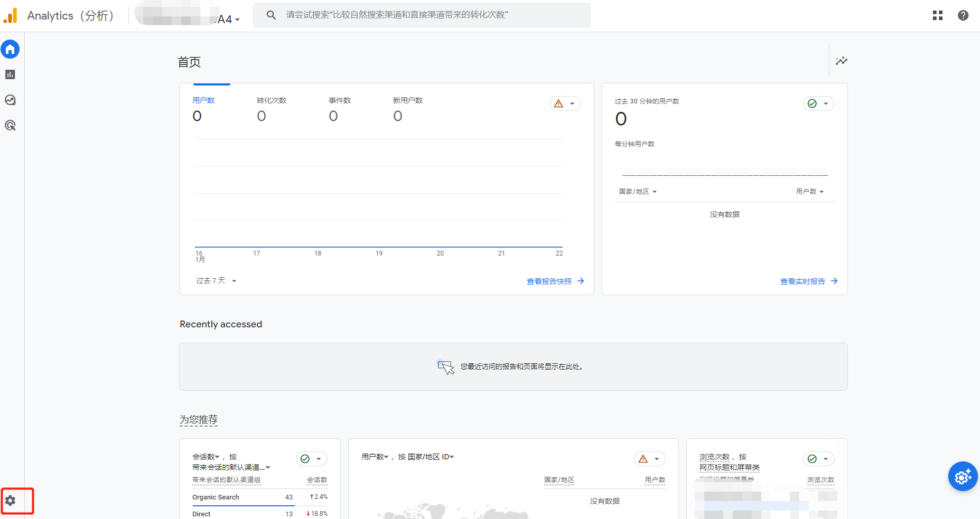Viewport: 980px width, 519px height.
Task: Open the 用户数 metric dropdown in realtime card
Action: click(x=810, y=191)
